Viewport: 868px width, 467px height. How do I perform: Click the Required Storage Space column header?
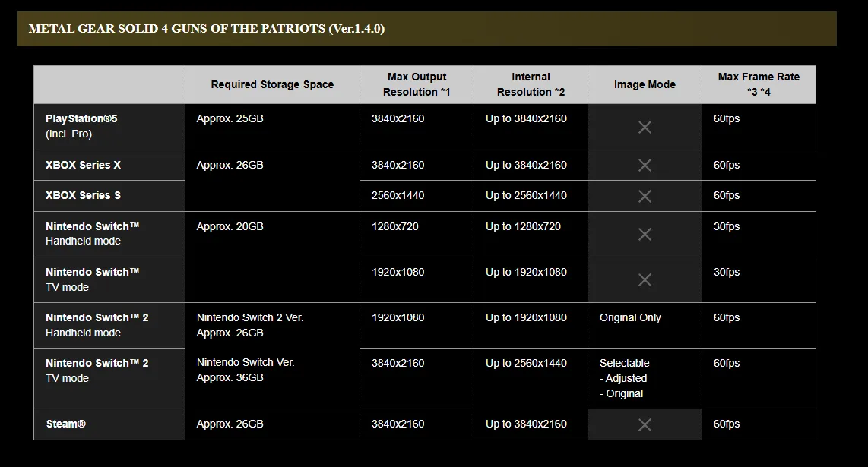(272, 84)
